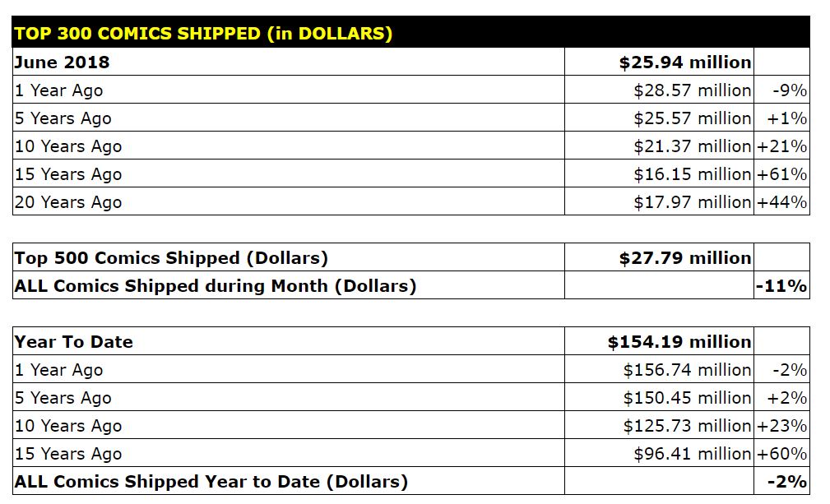This screenshot has width=830, height=504.
Task: Select the $28.57 million cell
Action: coord(692,90)
